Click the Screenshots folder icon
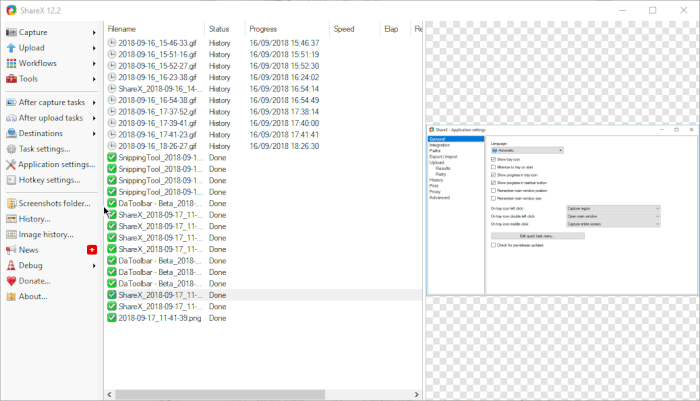The image size is (700, 401). coord(11,203)
